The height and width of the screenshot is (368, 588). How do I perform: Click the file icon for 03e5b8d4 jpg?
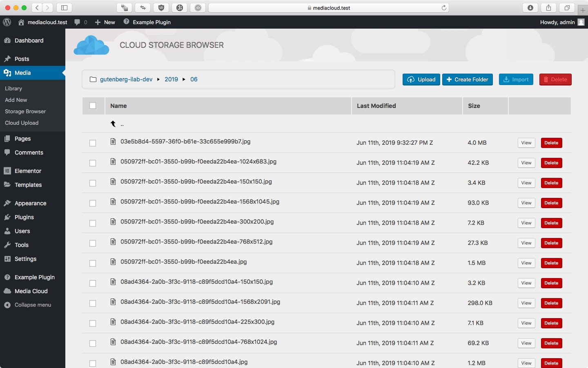(x=113, y=141)
